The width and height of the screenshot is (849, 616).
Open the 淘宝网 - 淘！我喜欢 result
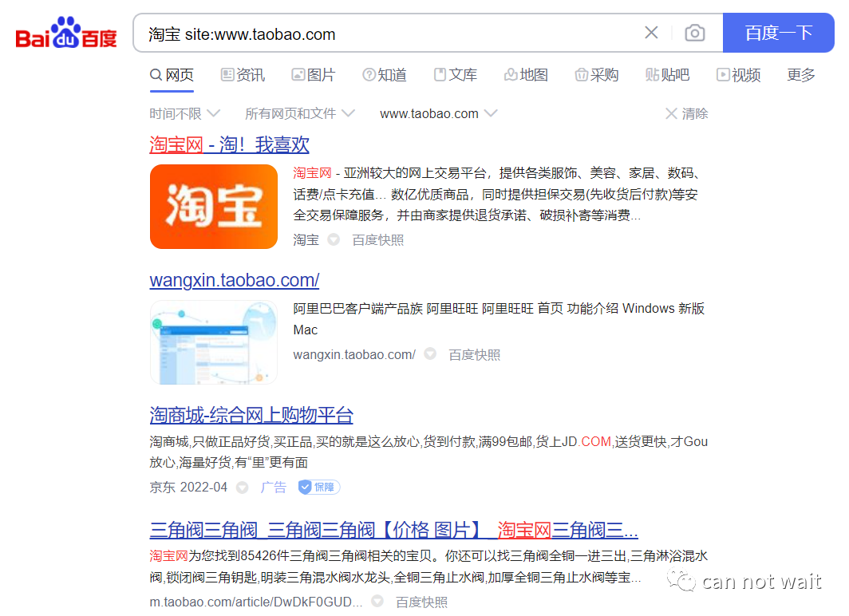click(x=230, y=145)
